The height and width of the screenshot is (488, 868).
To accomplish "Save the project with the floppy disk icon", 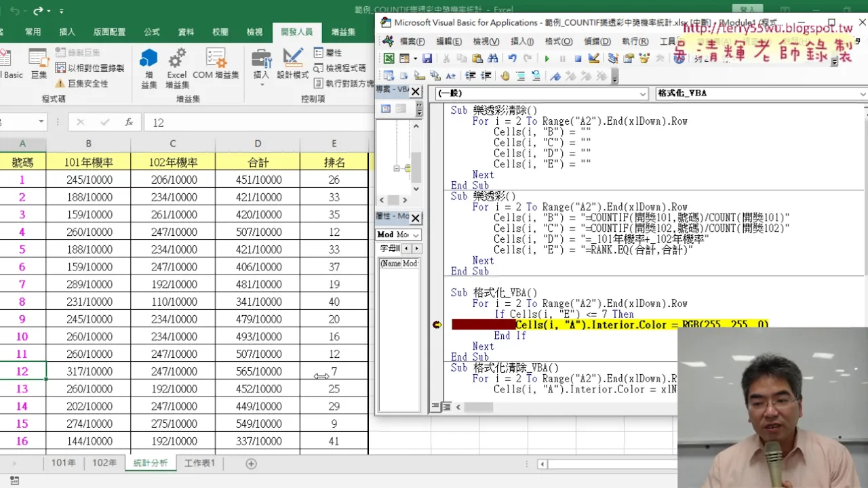I will pos(427,58).
